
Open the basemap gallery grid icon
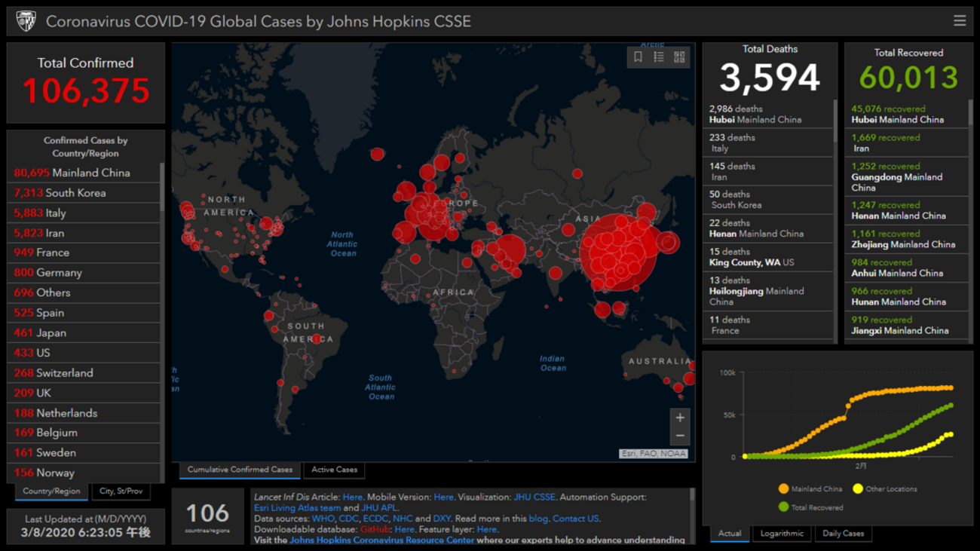pyautogui.click(x=679, y=57)
